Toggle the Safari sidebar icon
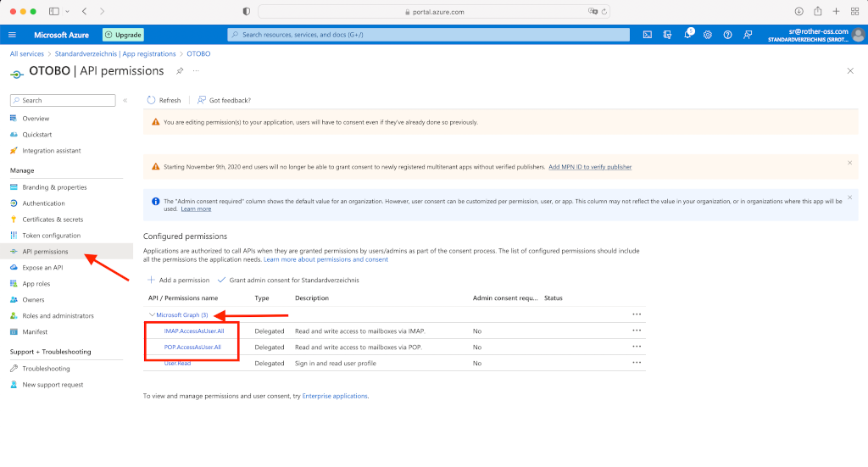Image resolution: width=868 pixels, height=467 pixels. click(x=54, y=11)
